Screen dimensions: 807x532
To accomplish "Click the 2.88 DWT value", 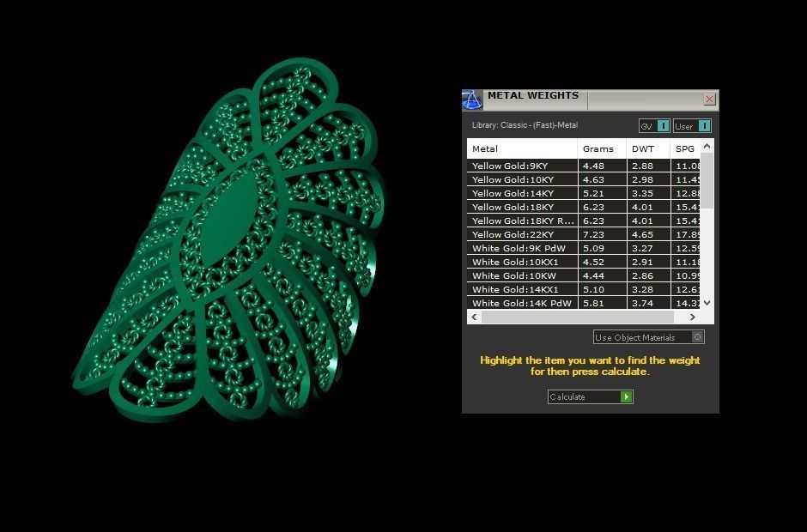I will click(x=642, y=166).
